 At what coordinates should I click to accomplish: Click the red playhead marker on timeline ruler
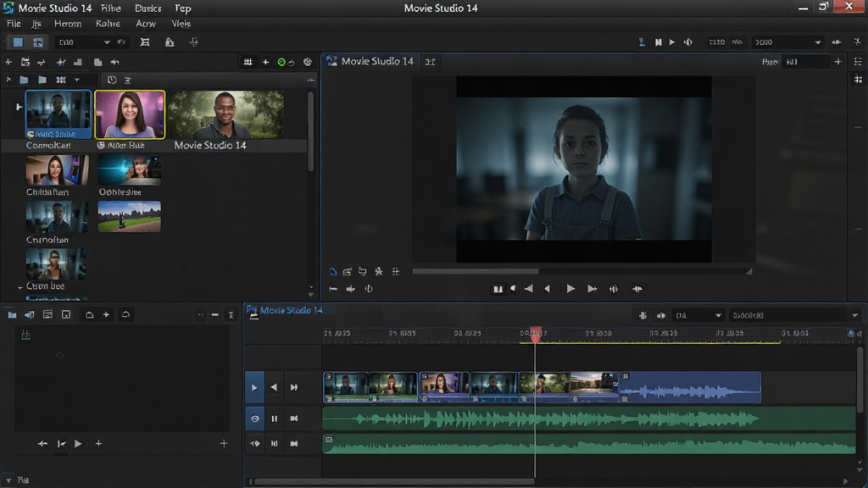pos(536,334)
